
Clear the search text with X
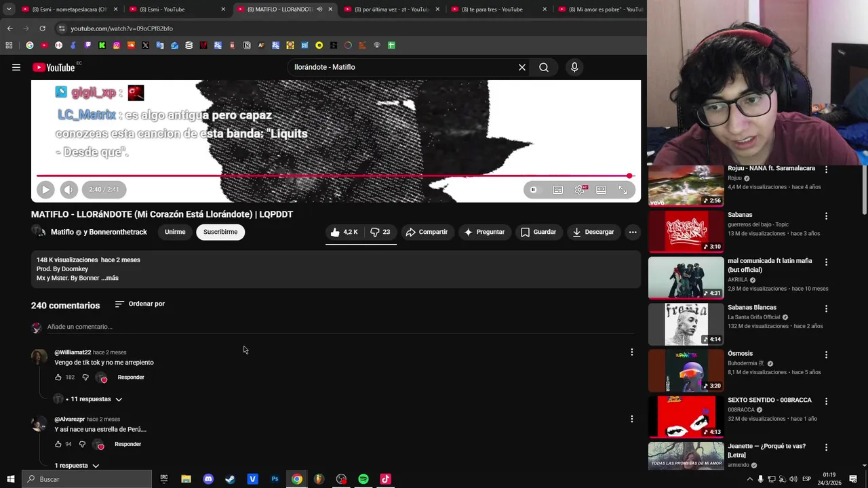(522, 67)
